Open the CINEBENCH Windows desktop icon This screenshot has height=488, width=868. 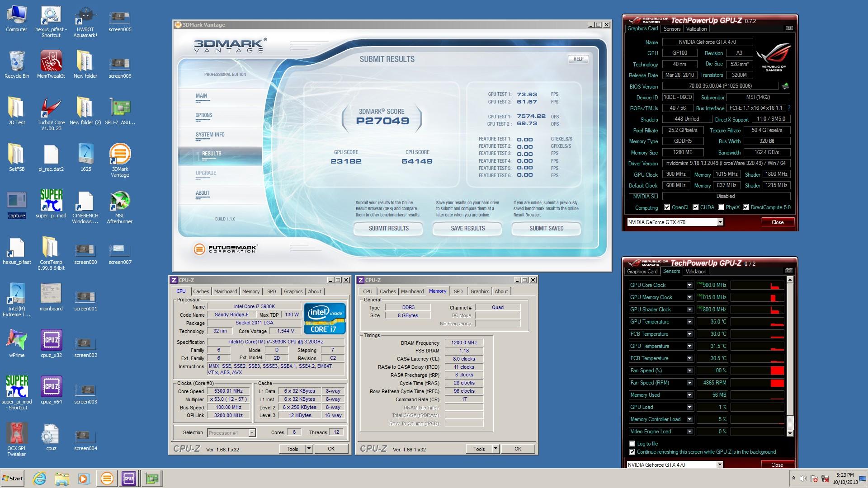tap(85, 207)
